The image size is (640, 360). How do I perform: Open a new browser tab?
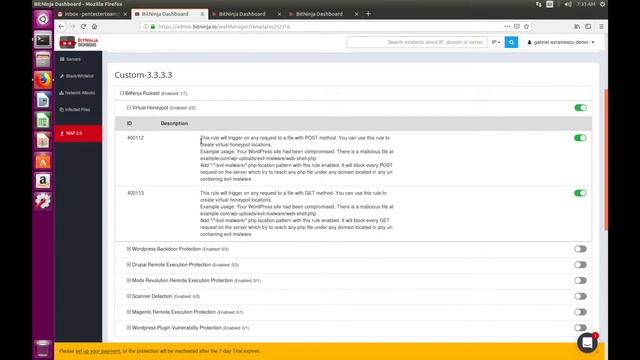tap(368, 14)
